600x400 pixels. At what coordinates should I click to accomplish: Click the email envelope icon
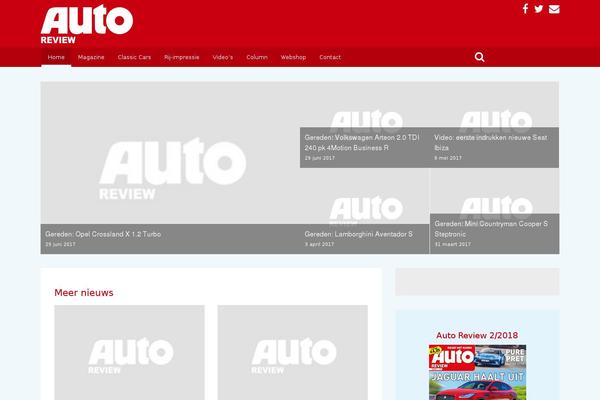tap(554, 9)
